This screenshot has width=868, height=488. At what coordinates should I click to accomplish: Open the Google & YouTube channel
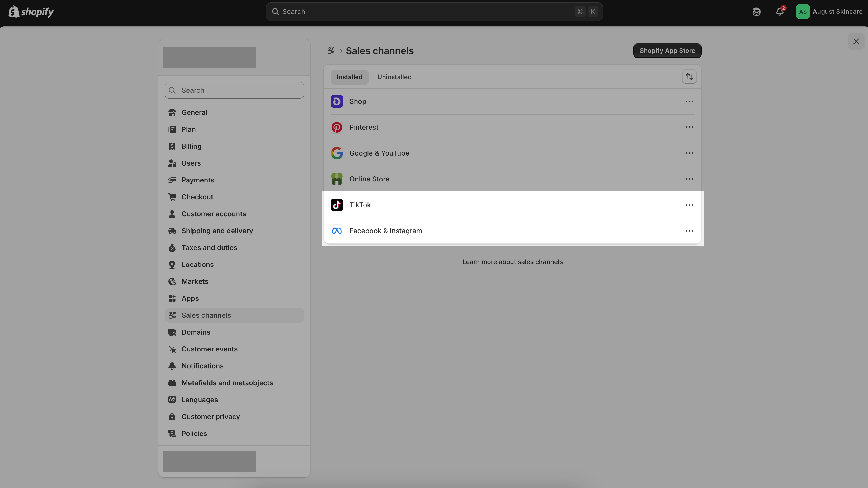coord(512,153)
